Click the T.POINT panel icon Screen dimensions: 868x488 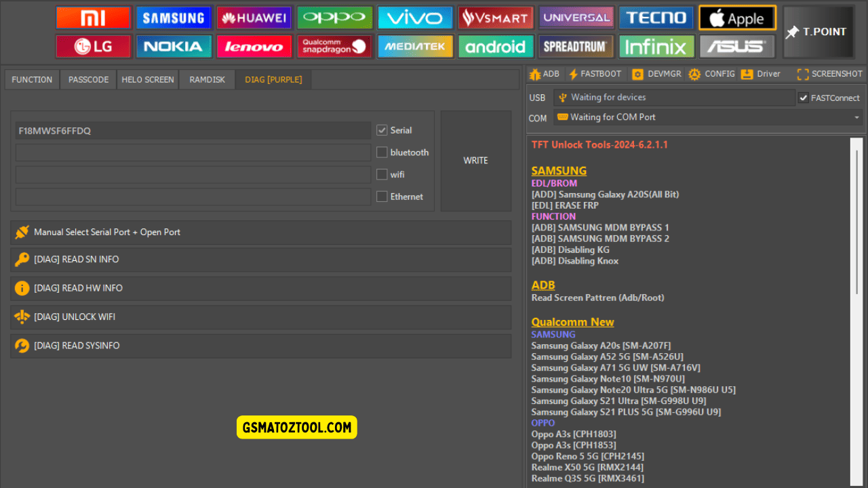818,31
